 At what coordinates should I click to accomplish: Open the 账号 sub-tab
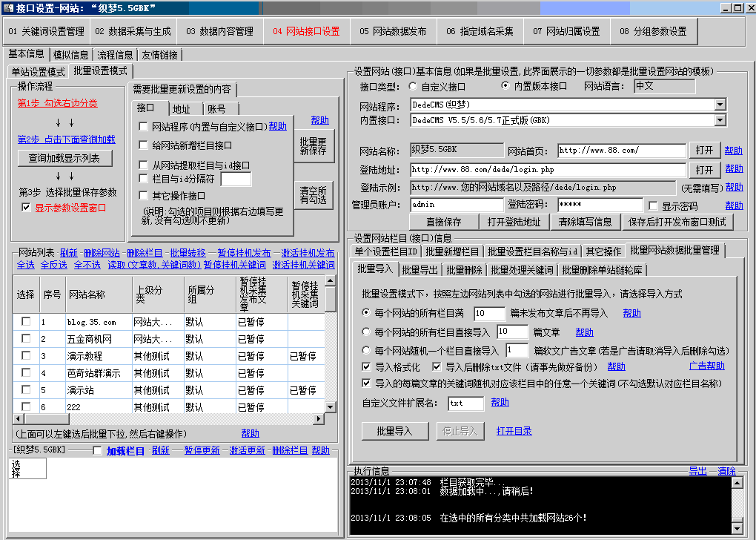(217, 109)
